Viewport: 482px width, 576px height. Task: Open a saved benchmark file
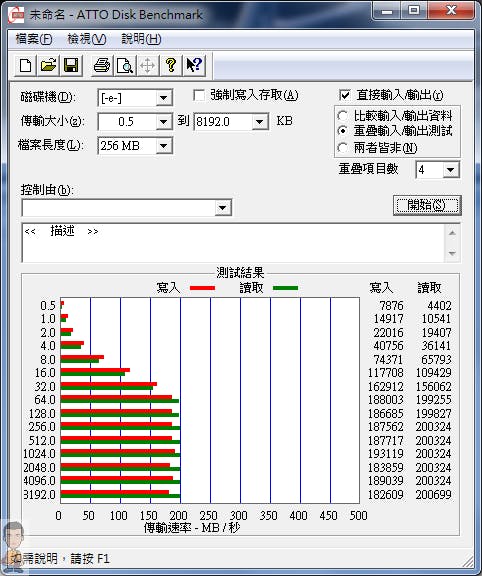coord(48,66)
